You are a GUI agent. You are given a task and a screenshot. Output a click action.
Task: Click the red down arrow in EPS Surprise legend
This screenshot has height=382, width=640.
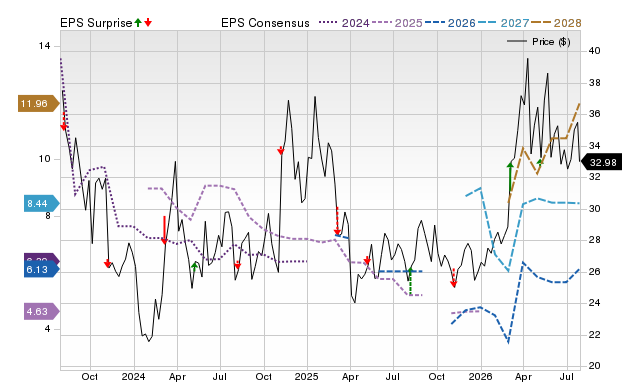coord(148,22)
